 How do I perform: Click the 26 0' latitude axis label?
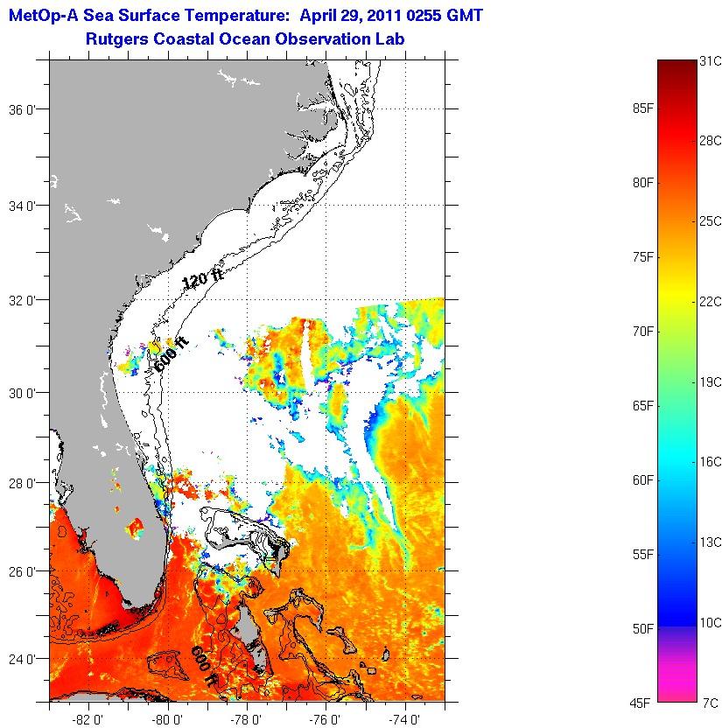(x=22, y=571)
